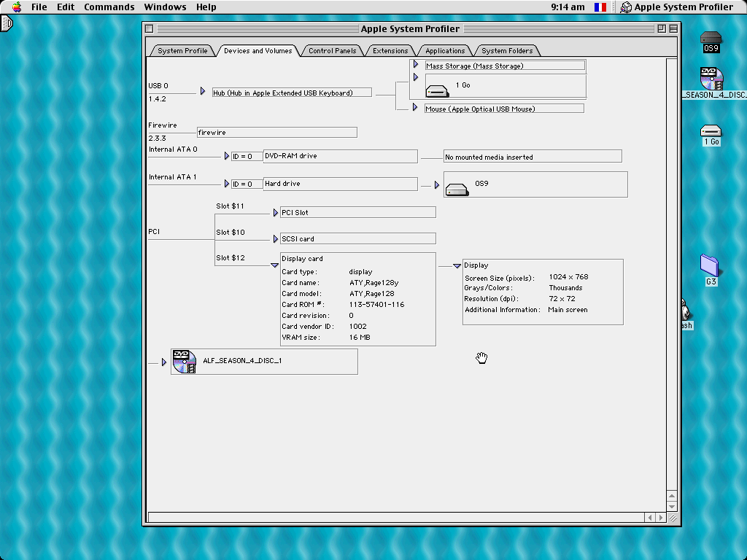Click the Card ROM # 113-57401-116 value
Viewport: 747px width, 560px height.
[x=376, y=305]
